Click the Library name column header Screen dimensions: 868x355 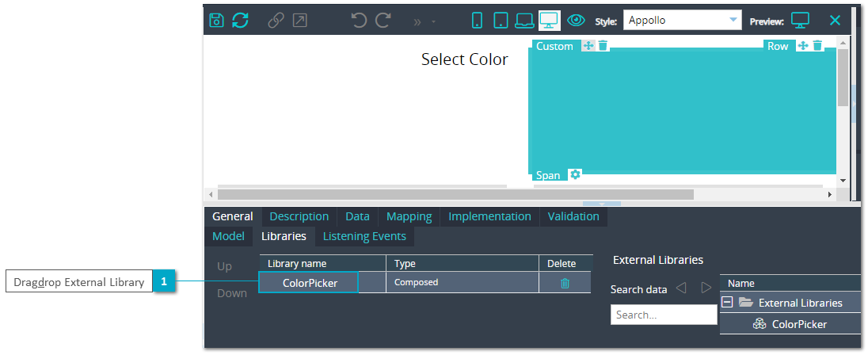coord(322,264)
